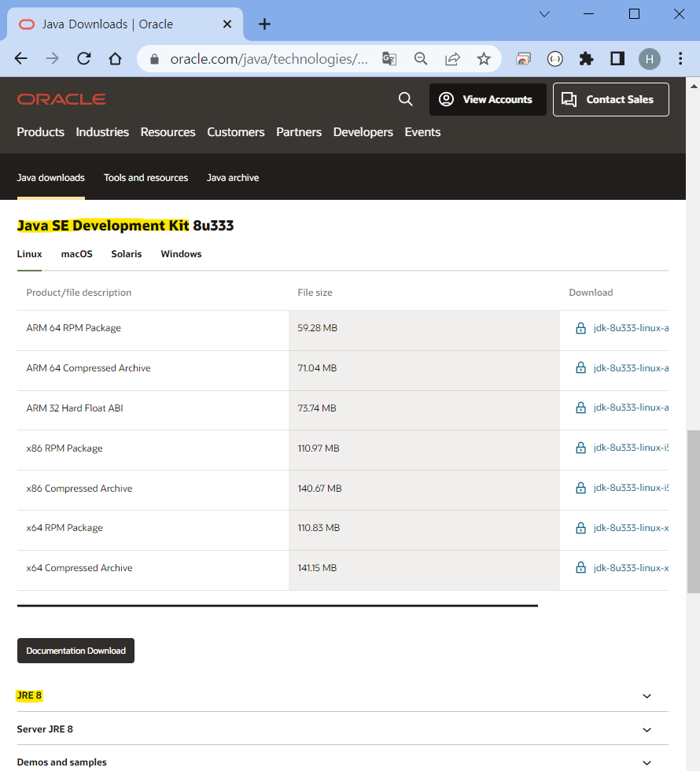Open the Products menu
The width and height of the screenshot is (700, 771).
point(40,132)
